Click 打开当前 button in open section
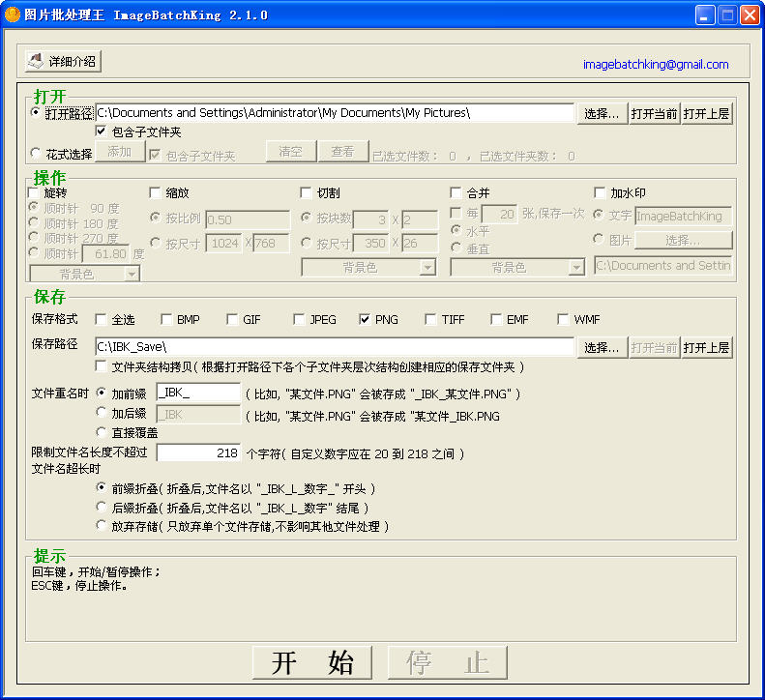 pos(655,113)
